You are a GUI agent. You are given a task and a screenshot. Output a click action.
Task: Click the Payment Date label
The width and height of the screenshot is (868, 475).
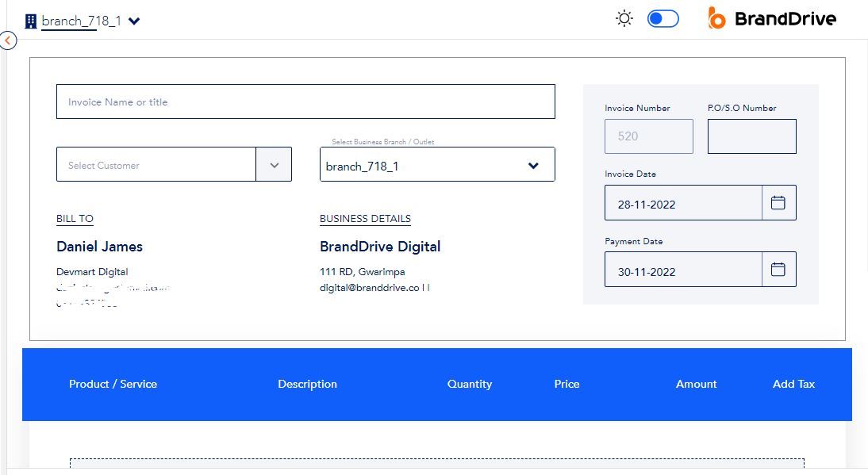(x=634, y=241)
